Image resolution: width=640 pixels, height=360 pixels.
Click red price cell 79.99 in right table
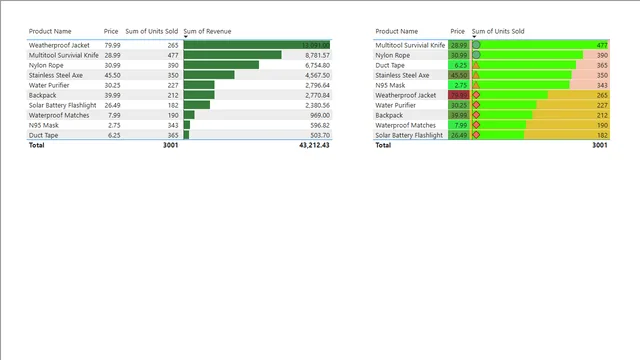[459, 95]
